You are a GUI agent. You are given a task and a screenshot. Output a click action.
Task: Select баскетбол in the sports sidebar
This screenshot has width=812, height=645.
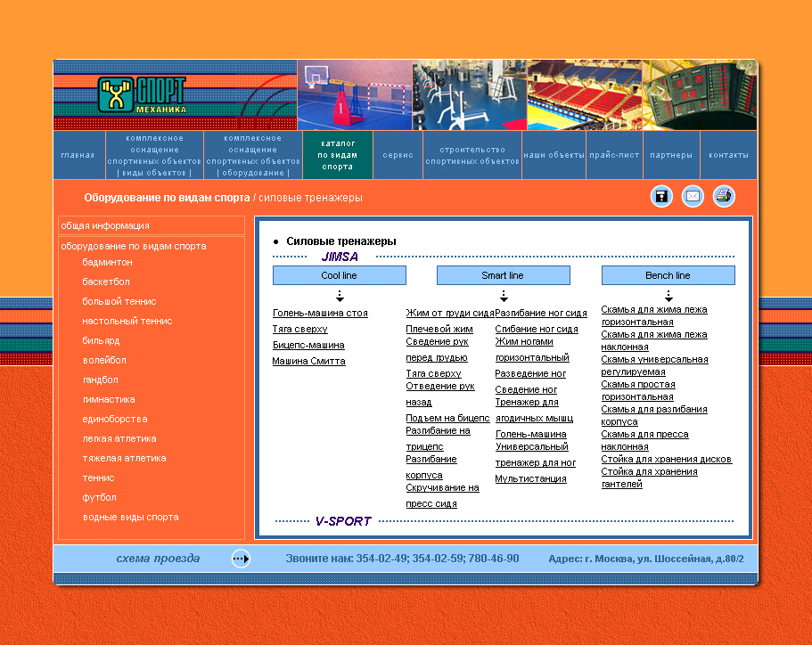106,282
